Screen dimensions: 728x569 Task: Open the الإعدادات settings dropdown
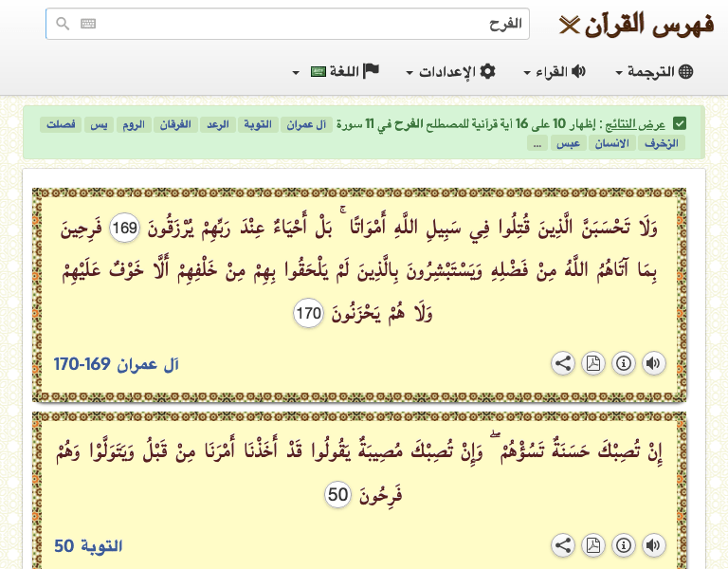450,71
